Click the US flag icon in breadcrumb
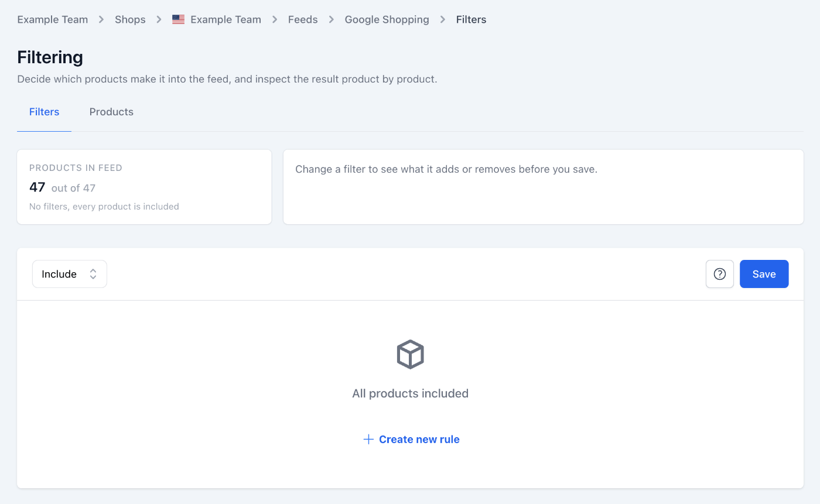 coord(178,19)
